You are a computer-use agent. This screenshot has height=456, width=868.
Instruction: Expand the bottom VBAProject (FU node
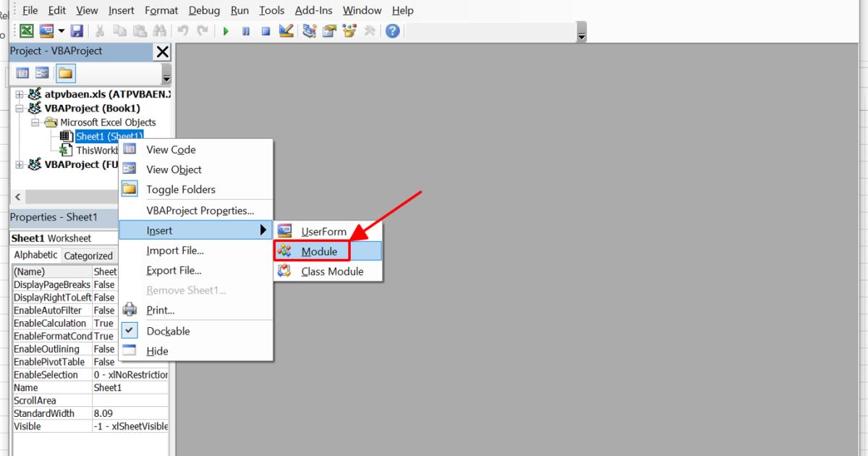click(18, 164)
